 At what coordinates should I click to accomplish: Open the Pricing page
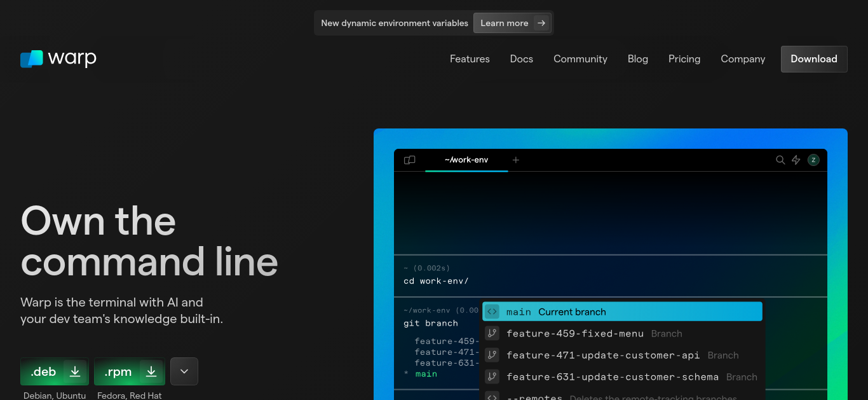(684, 59)
